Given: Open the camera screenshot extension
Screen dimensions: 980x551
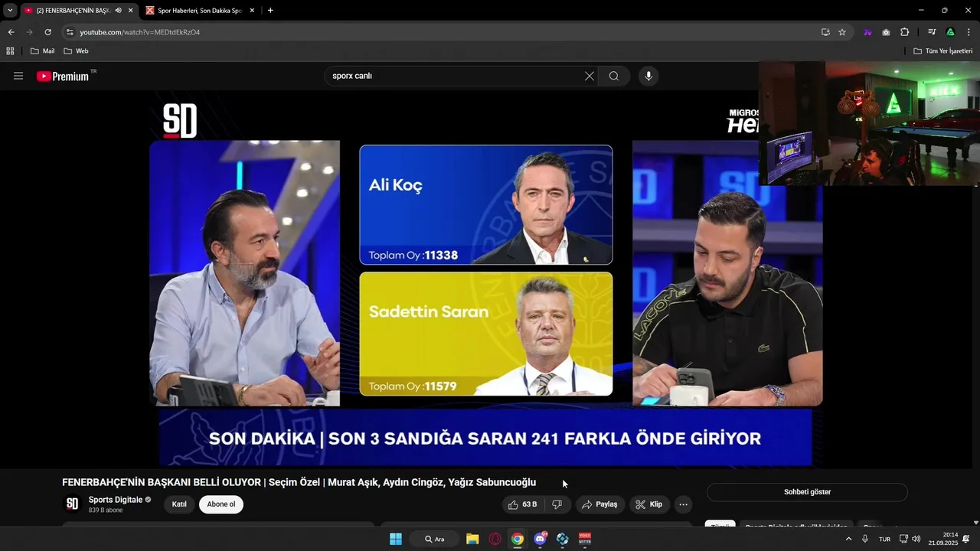Looking at the screenshot, I should [886, 32].
